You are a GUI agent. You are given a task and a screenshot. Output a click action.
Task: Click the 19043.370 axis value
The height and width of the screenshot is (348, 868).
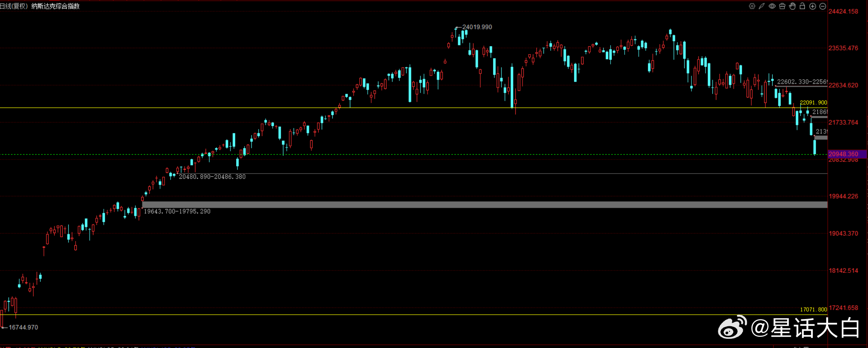click(843, 233)
